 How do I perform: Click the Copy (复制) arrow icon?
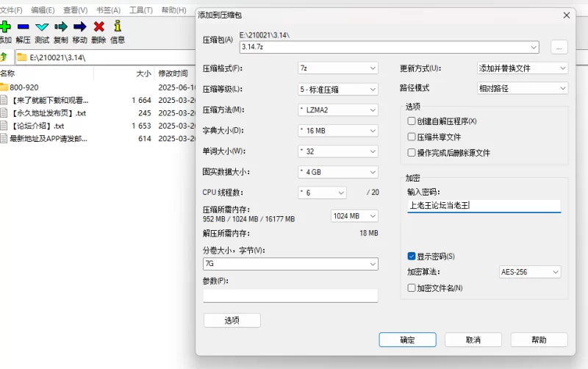(x=61, y=26)
